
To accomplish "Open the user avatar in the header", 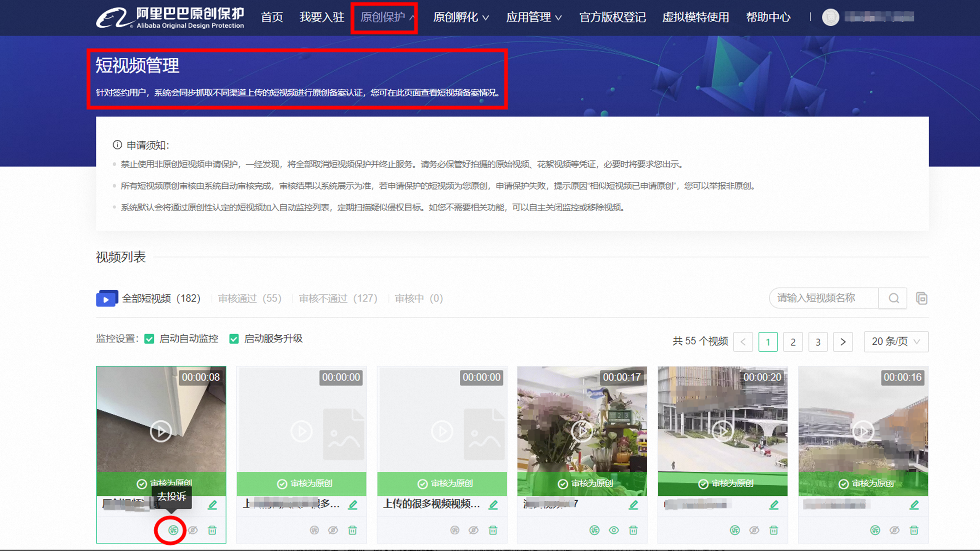I will pos(830,17).
